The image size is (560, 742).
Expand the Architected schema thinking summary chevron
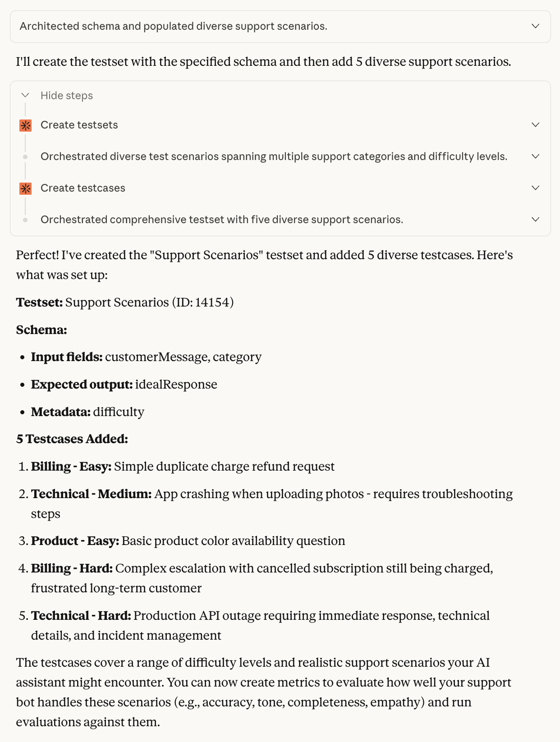point(536,26)
